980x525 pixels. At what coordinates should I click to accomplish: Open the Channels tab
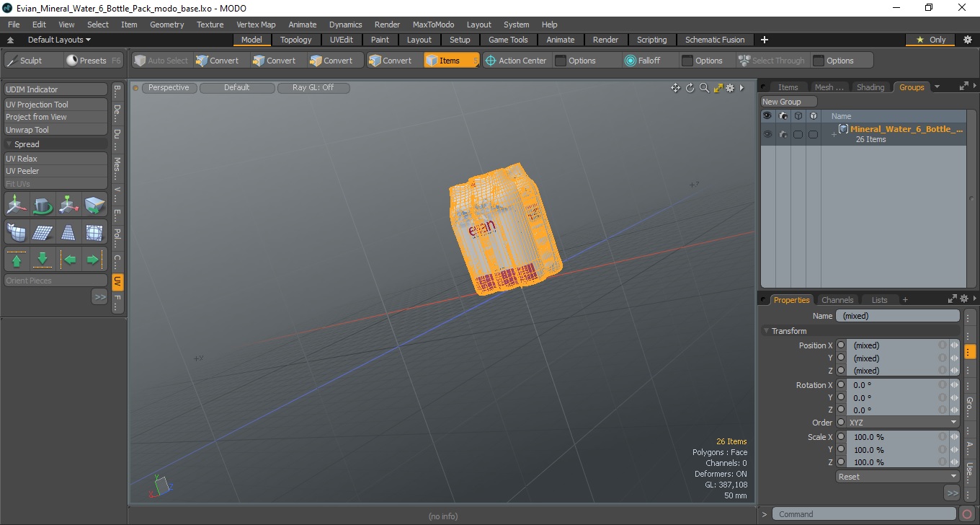(x=837, y=299)
